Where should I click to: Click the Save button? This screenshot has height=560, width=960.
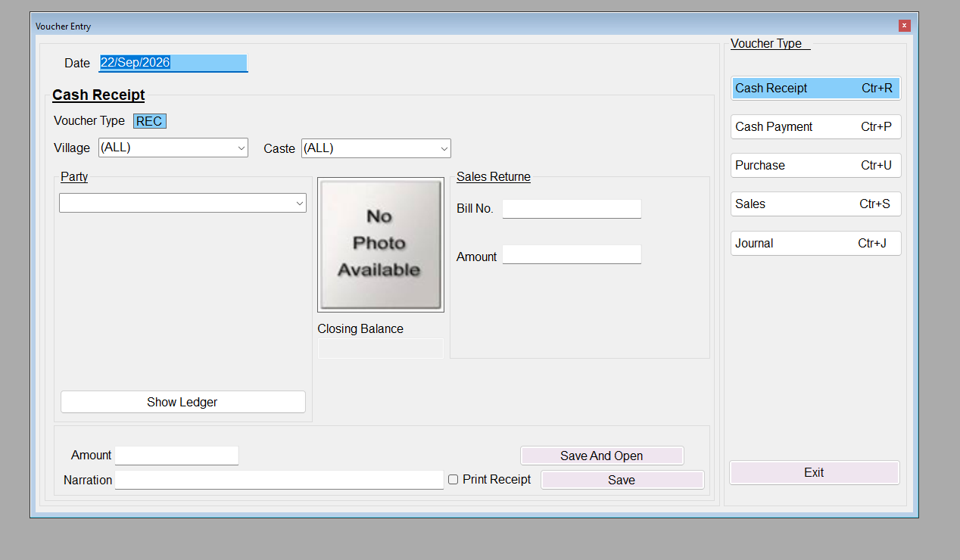pos(622,480)
